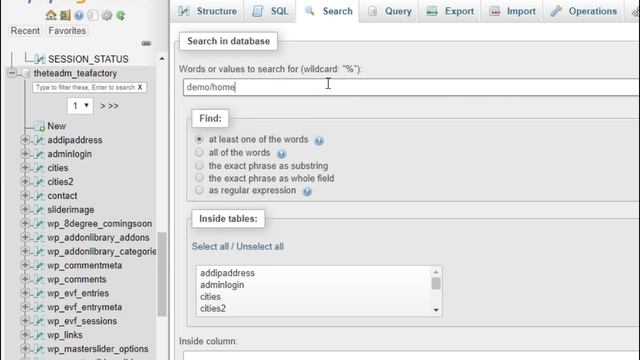Open navigation panel settings gear icon
The image size is (640, 360).
107,16
